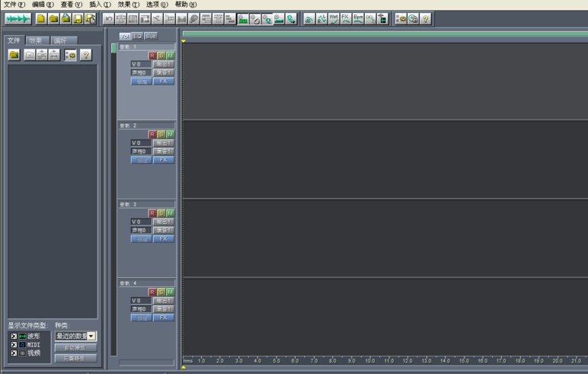The image size is (588, 374).
Task: Toggle the 视频 file type checkbox
Action: coord(14,353)
